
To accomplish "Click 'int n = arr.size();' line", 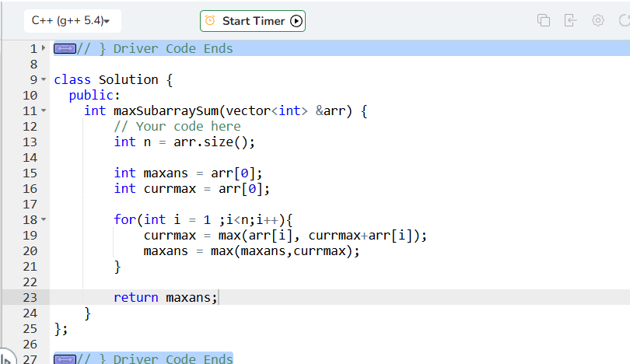I will click(184, 142).
